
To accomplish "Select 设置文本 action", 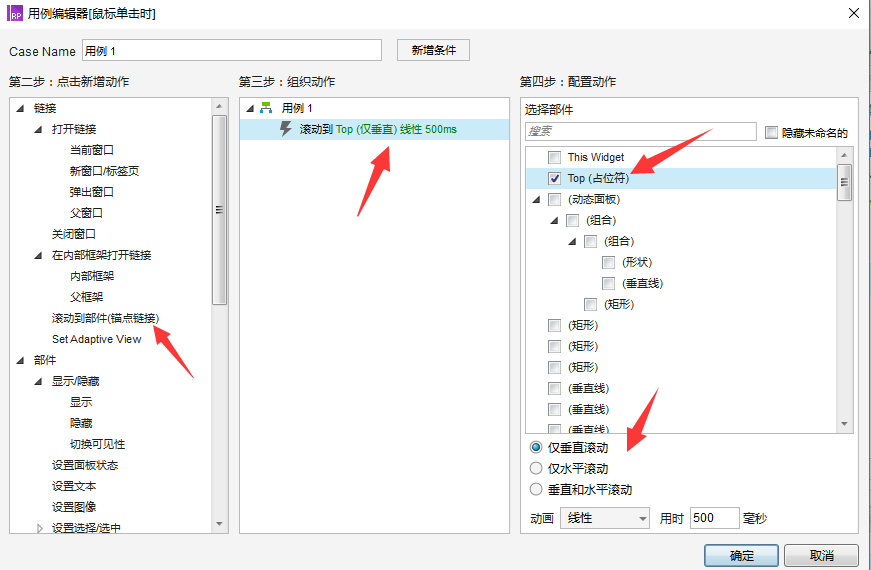I will pyautogui.click(x=74, y=486).
